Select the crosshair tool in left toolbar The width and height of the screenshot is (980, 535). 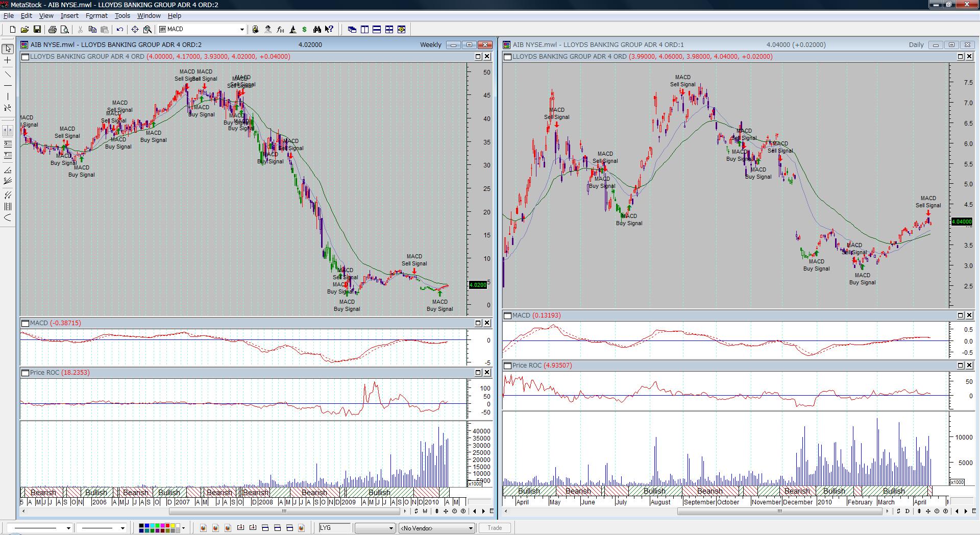8,60
